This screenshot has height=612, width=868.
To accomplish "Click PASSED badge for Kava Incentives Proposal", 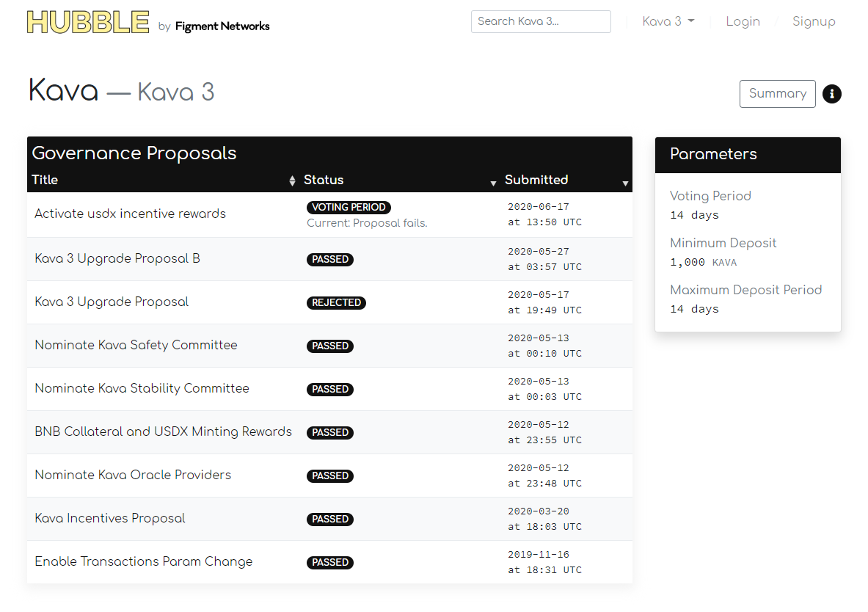I will tap(330, 519).
